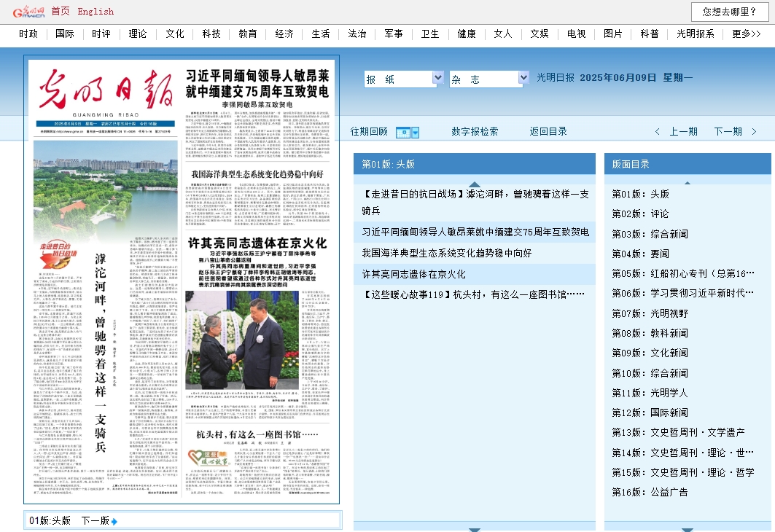Select 第04版：要闻

(x=640, y=254)
